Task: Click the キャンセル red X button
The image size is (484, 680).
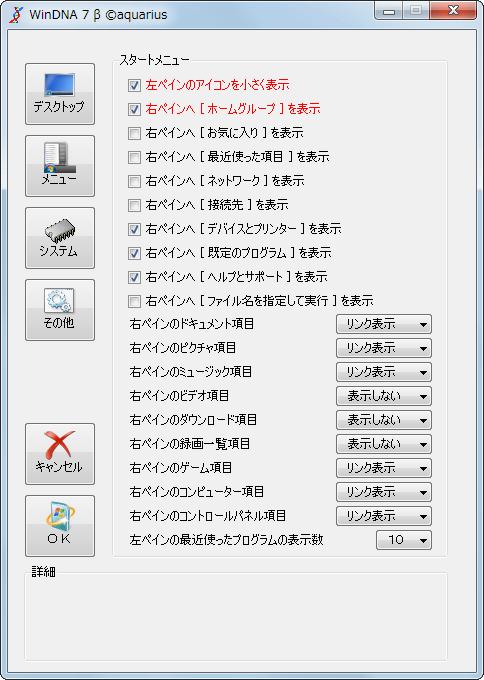Action: [x=60, y=454]
